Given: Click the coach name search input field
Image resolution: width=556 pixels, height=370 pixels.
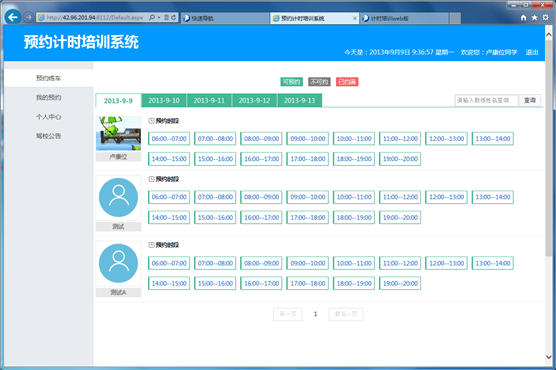Looking at the screenshot, I should (x=486, y=100).
